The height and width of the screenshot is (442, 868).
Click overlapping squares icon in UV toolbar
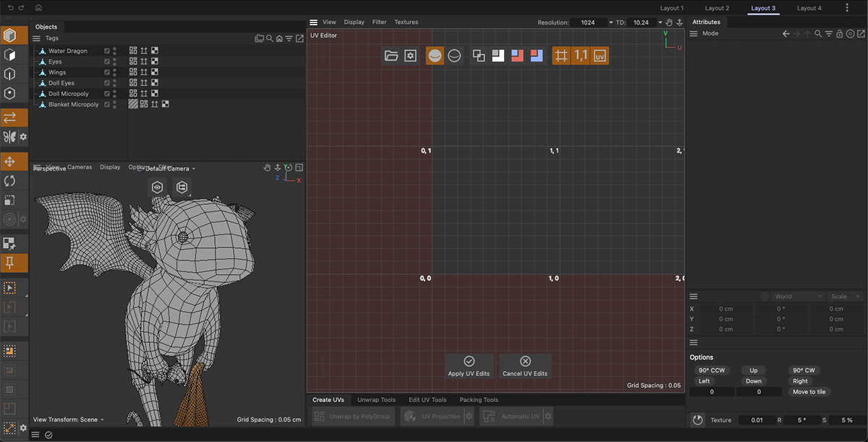pyautogui.click(x=478, y=56)
